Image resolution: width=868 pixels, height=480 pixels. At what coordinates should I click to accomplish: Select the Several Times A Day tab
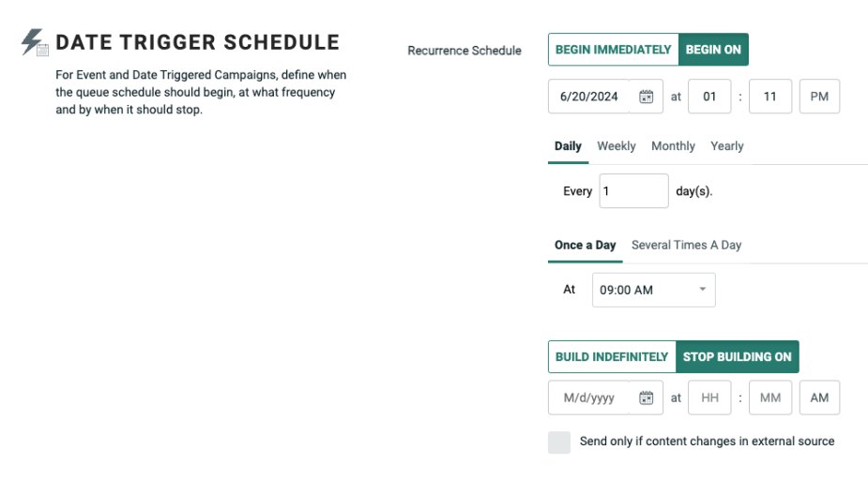pos(686,245)
